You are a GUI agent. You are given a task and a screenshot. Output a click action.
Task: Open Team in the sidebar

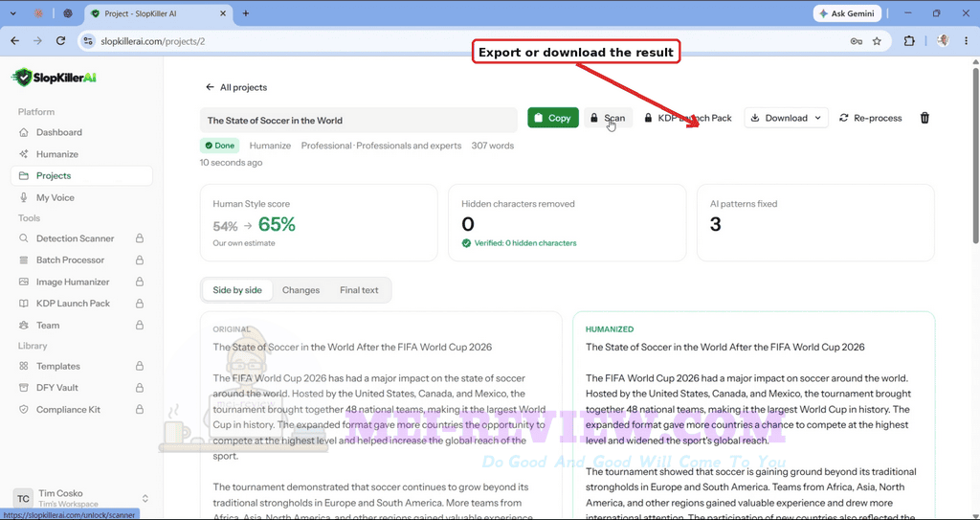click(48, 326)
